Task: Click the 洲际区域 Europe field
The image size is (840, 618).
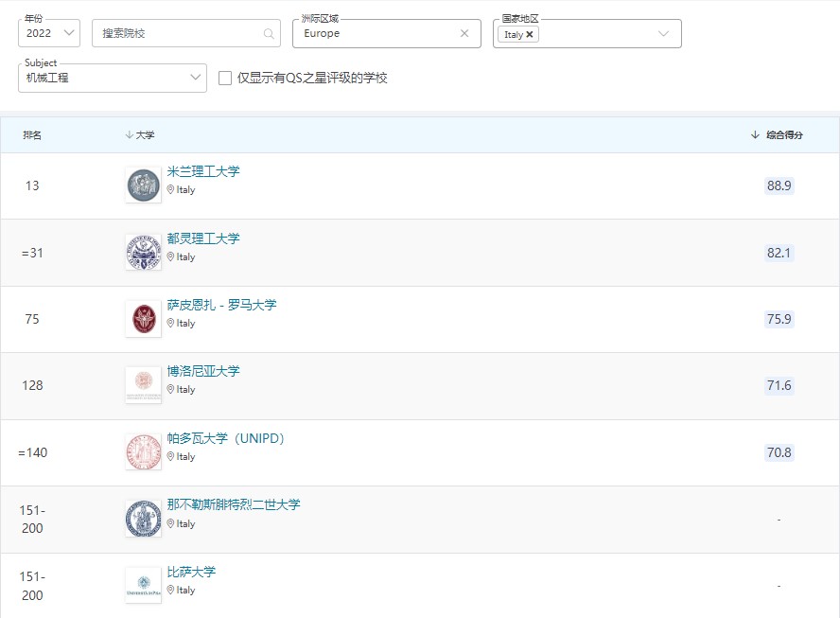Action: [x=386, y=33]
